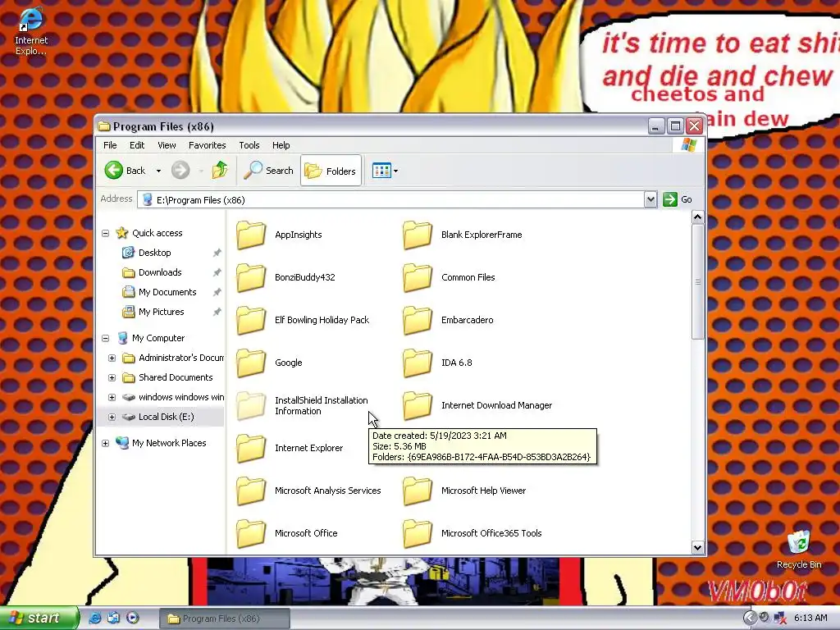Open the File menu
This screenshot has width=840, height=630.
point(110,145)
